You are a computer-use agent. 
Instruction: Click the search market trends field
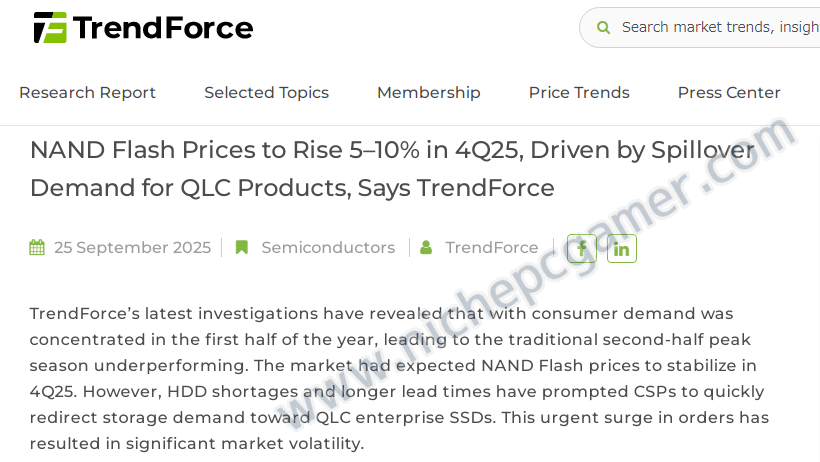700,28
